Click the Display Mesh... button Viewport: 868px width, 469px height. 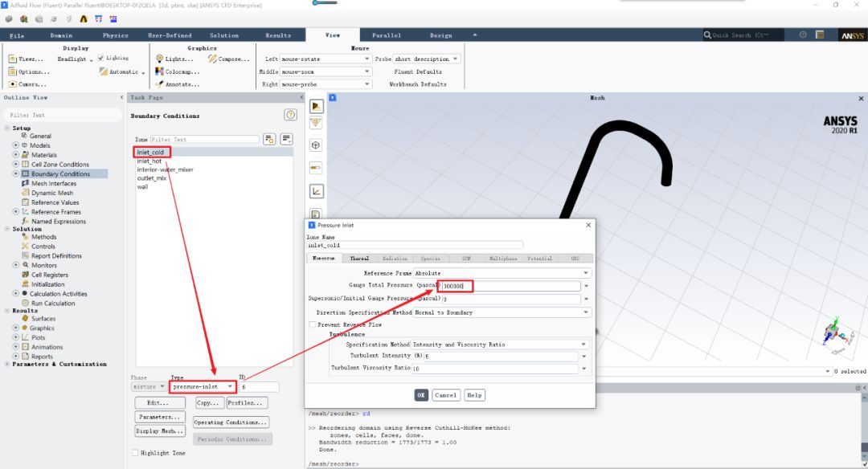pyautogui.click(x=160, y=430)
